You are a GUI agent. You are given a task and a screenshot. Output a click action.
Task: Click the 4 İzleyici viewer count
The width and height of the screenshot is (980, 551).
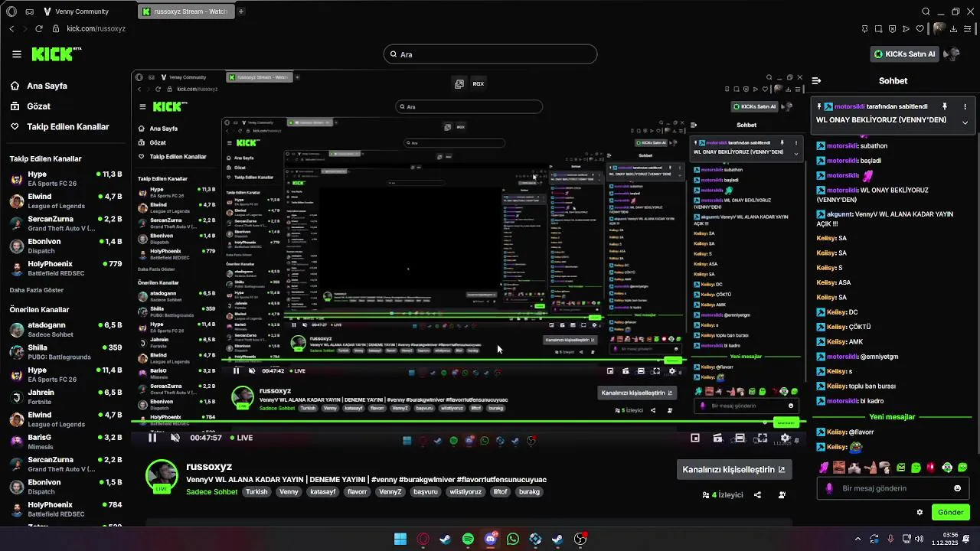pos(723,495)
